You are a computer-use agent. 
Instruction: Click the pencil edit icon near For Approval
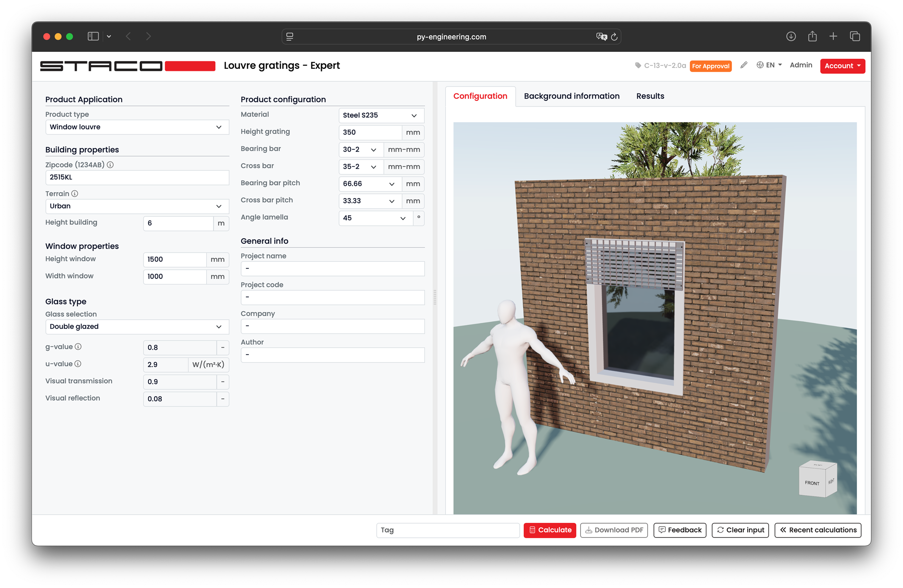tap(744, 65)
